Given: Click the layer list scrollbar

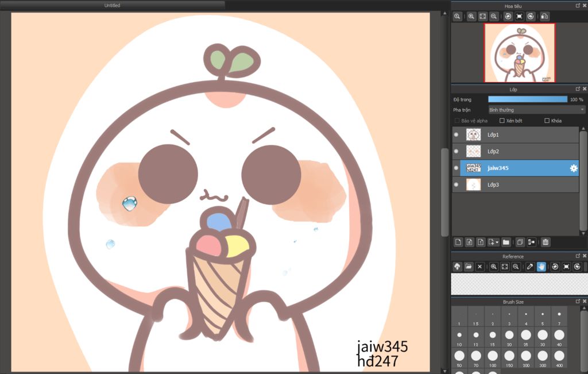Looking at the screenshot, I should (x=583, y=180).
